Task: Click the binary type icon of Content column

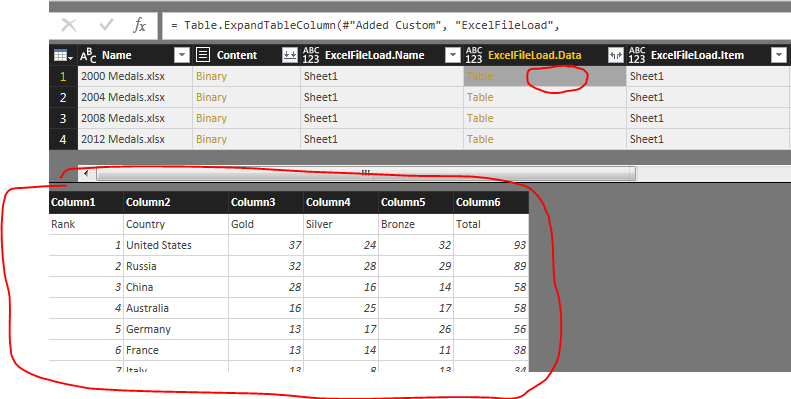Action: pyautogui.click(x=203, y=55)
